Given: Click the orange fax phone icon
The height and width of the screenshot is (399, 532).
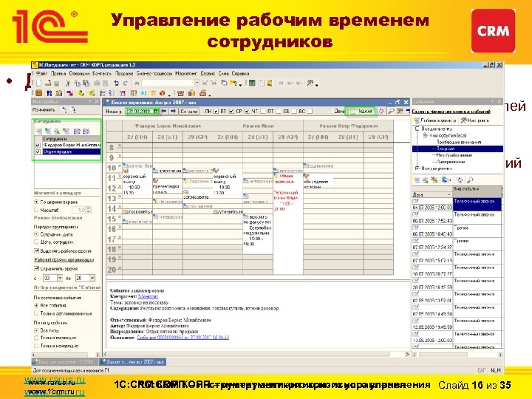Looking at the screenshot, I should click(x=203, y=93).
